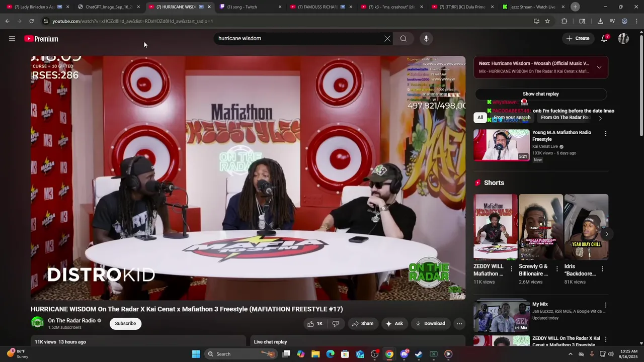The width and height of the screenshot is (644, 362).
Task: Go back in browser history
Action: 7,21
